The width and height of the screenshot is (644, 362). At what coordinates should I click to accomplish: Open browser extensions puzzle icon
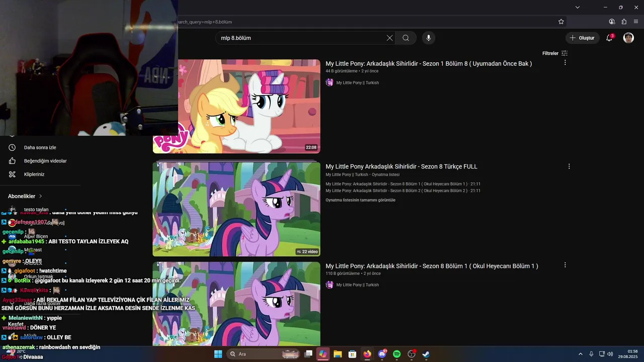click(624, 22)
